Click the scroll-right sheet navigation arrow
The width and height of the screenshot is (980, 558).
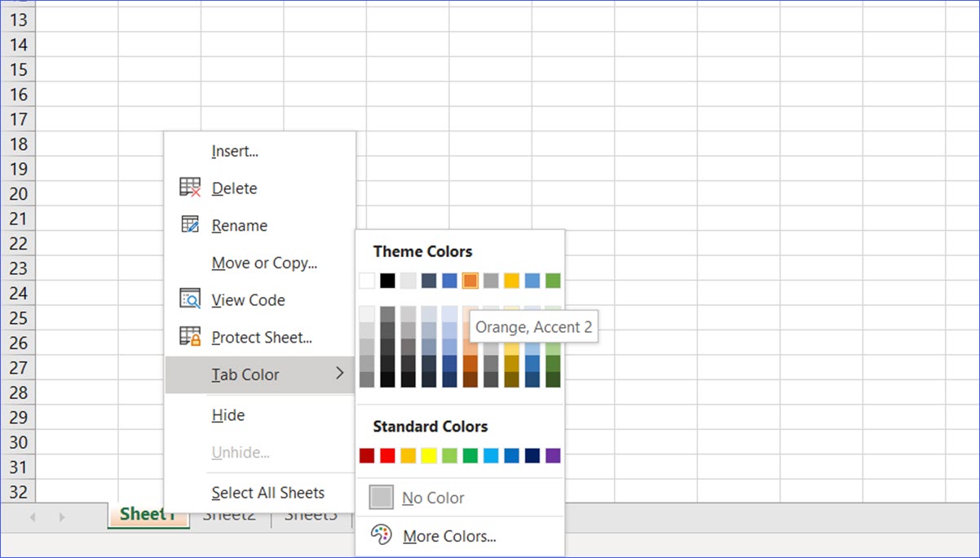point(62,516)
